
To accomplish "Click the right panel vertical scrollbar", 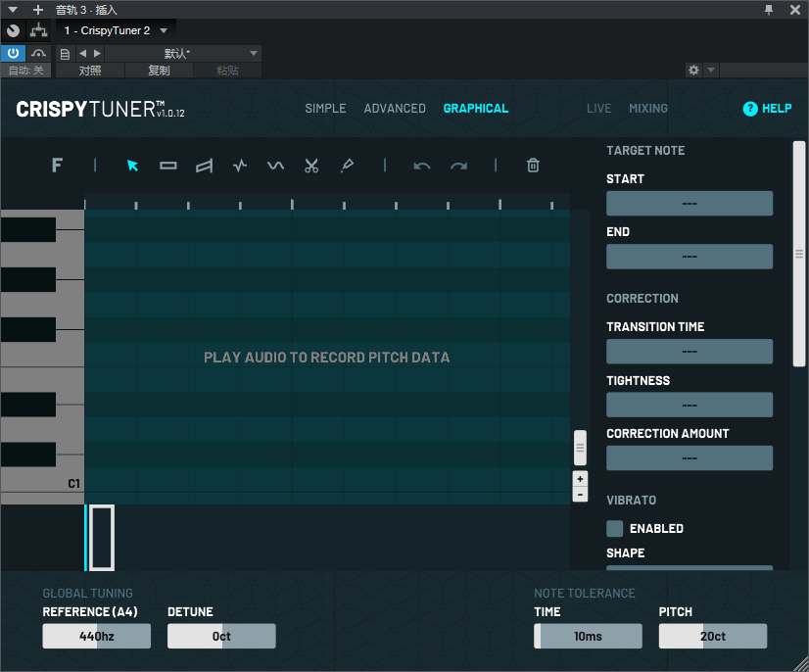I will point(798,254).
